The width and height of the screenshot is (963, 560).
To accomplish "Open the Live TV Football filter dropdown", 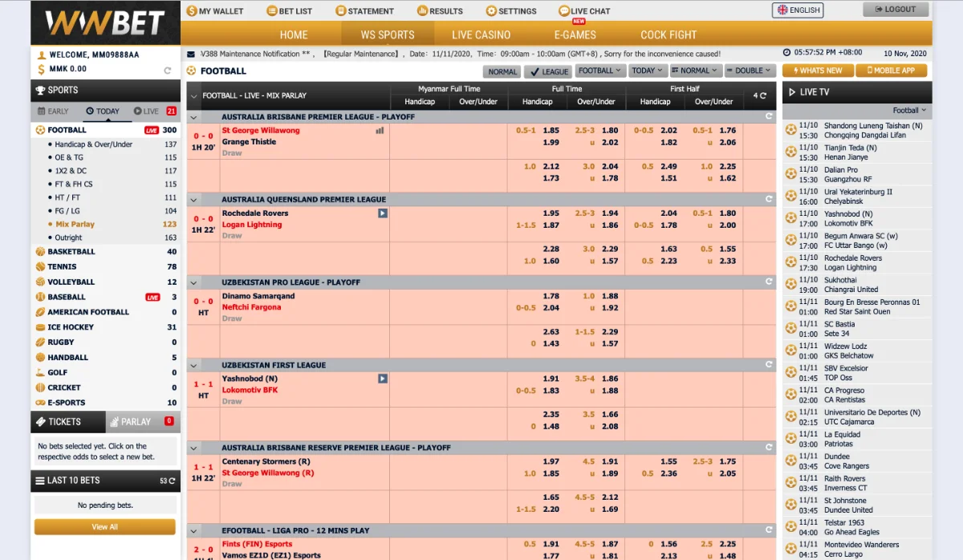I will 909,111.
